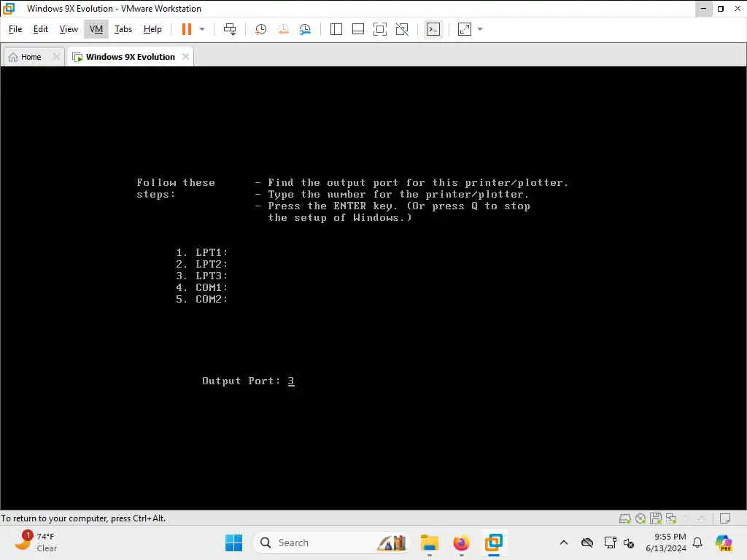Close the Home tab

[56, 57]
